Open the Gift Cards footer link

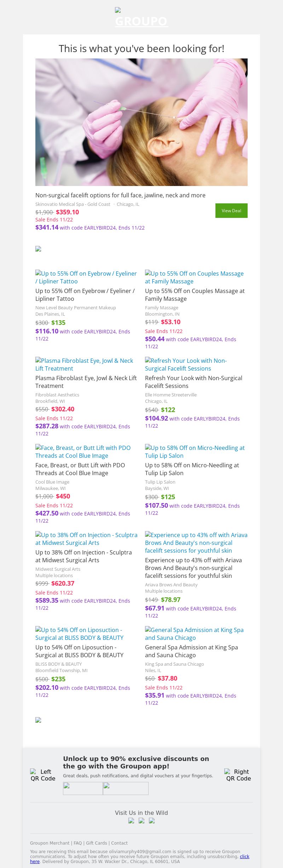97,843
